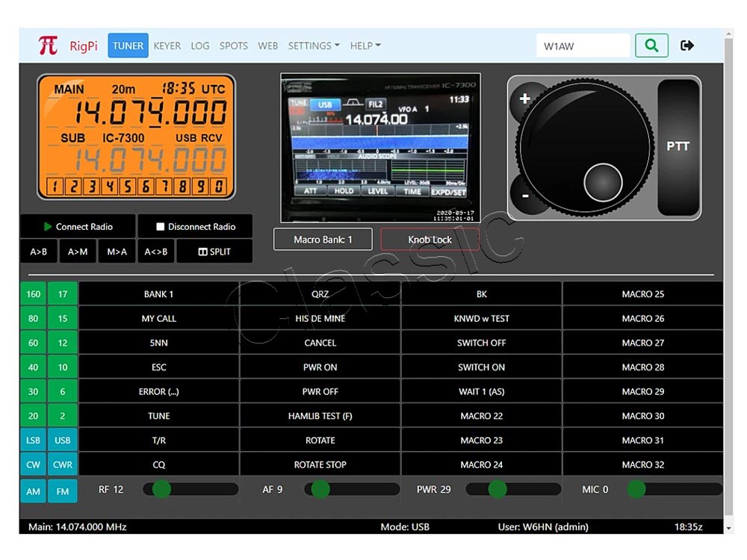747x560 pixels.
Task: Click the main frequency 14.074.000 display
Action: pos(150,113)
